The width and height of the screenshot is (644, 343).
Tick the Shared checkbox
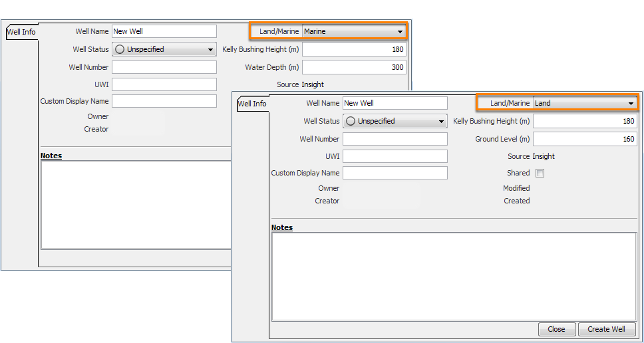point(540,173)
